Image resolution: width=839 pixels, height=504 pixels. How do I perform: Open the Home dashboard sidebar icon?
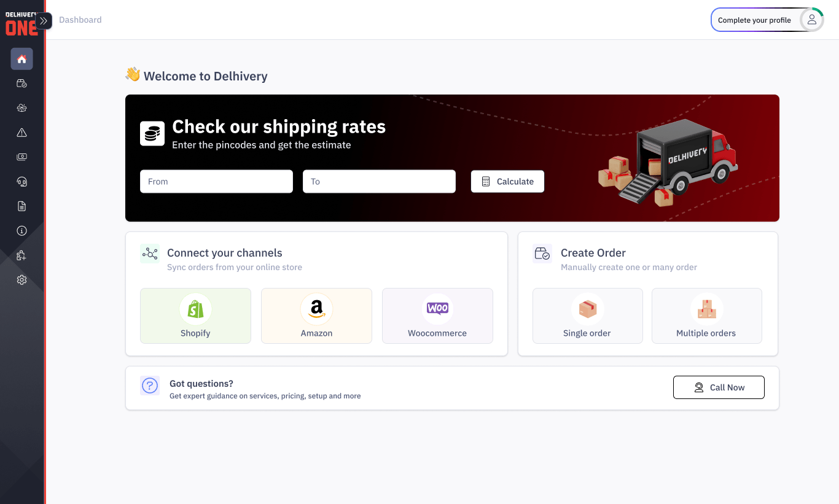(x=21, y=59)
